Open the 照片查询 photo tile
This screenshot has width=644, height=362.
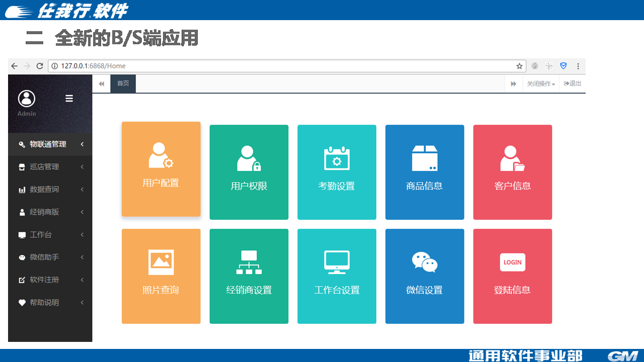[161, 276]
